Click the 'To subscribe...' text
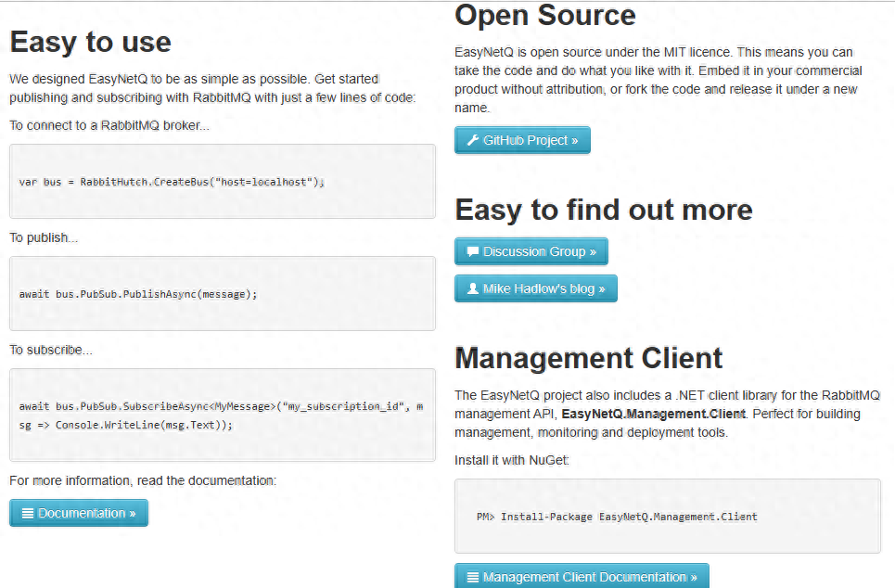Viewport: 895px width, 588px height. 51,350
